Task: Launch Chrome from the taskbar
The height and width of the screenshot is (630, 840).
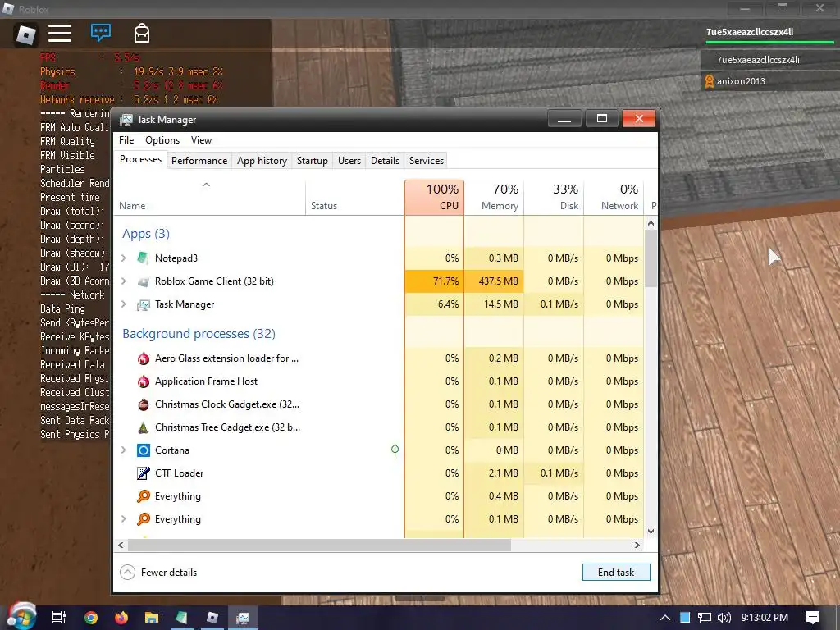Action: coord(91,618)
